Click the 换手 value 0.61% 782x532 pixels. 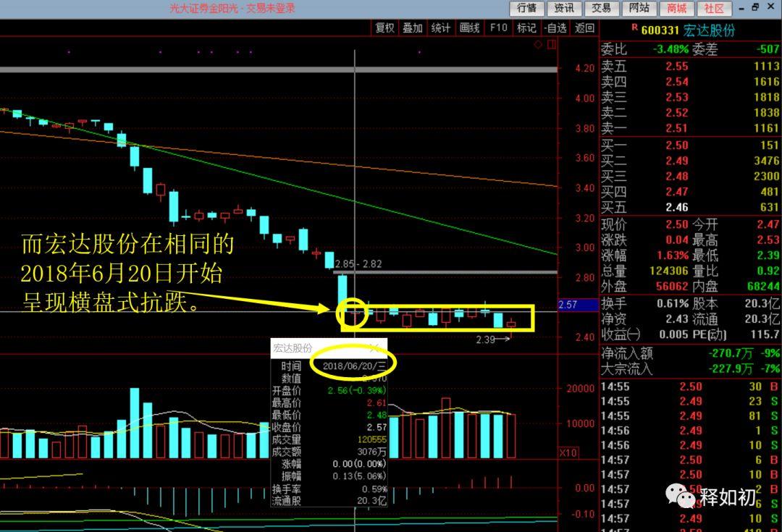click(x=673, y=303)
